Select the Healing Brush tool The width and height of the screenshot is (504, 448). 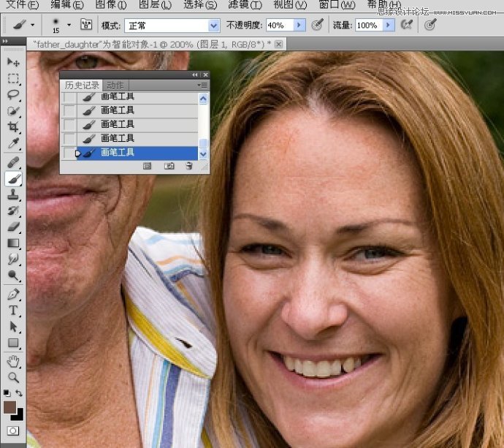point(13,162)
